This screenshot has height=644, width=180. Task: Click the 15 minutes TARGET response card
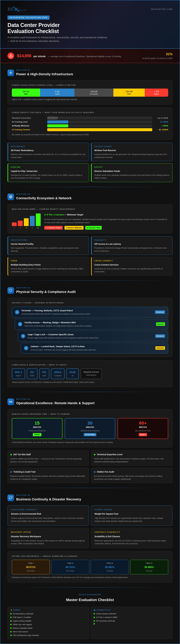tap(37, 428)
